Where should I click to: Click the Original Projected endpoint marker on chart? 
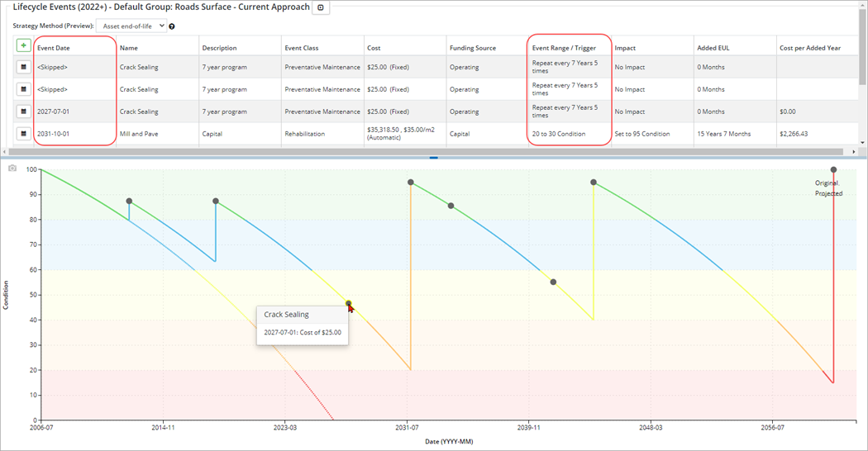click(833, 170)
